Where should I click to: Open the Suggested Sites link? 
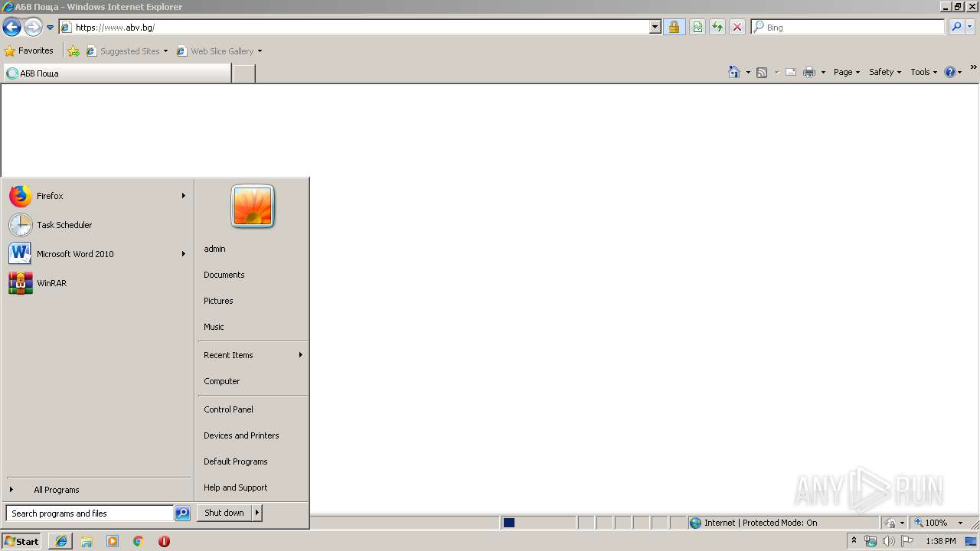coord(127,51)
